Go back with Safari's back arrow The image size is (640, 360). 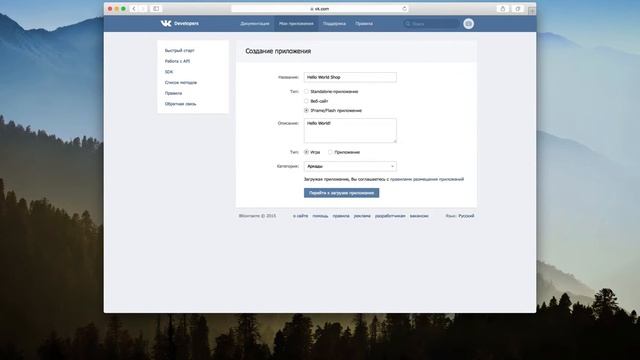(134, 9)
